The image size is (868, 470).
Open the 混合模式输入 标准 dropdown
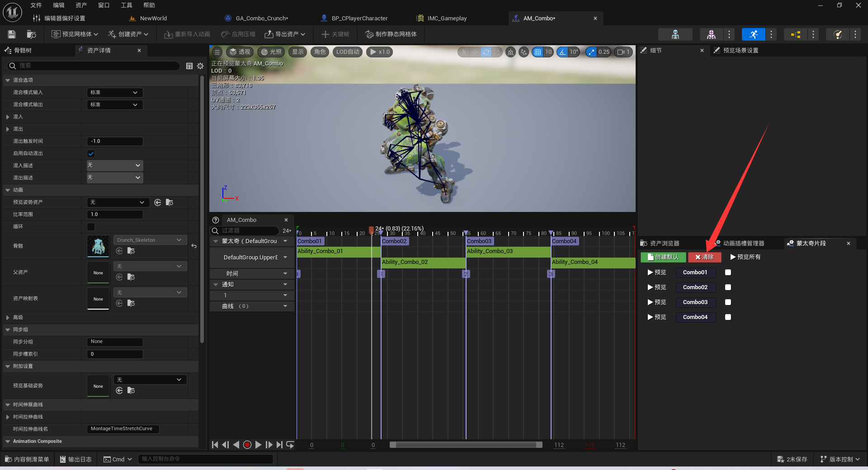[x=114, y=92]
